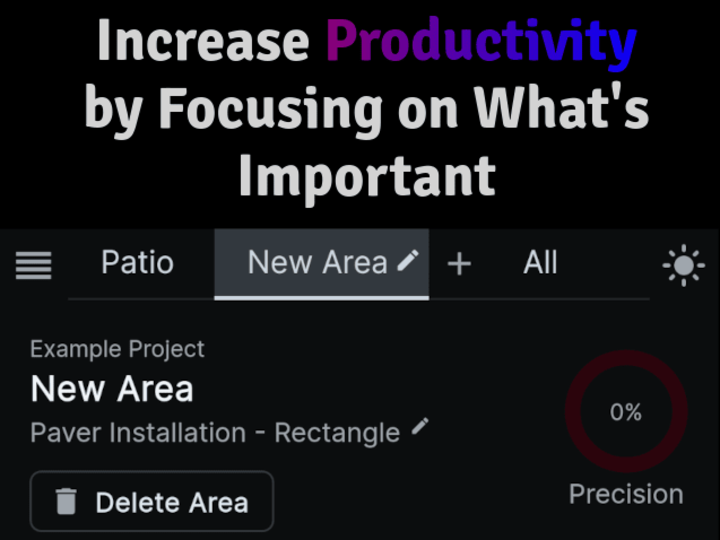
Task: Select the New Area tab label
Action: [317, 263]
